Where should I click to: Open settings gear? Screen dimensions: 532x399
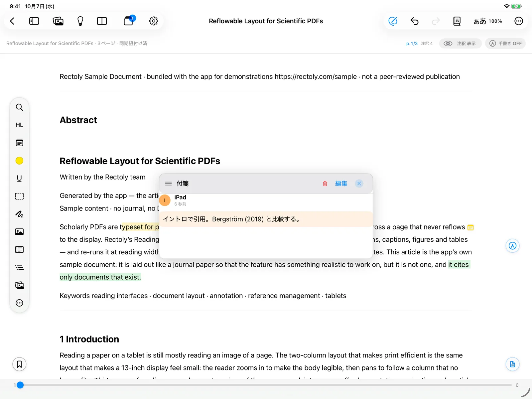pyautogui.click(x=154, y=21)
